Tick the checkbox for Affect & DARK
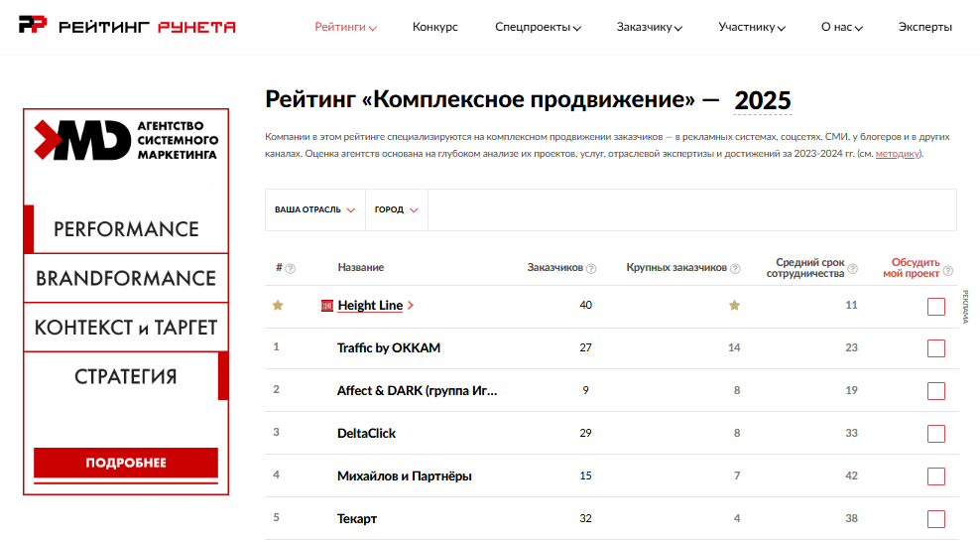The image size is (980, 542). point(936,391)
